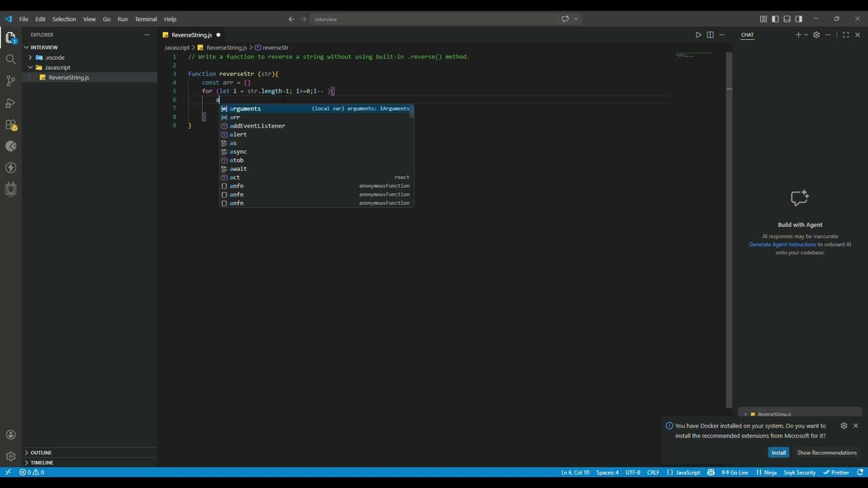This screenshot has width=868, height=488.
Task: Close the chat panel
Action: [x=857, y=35]
